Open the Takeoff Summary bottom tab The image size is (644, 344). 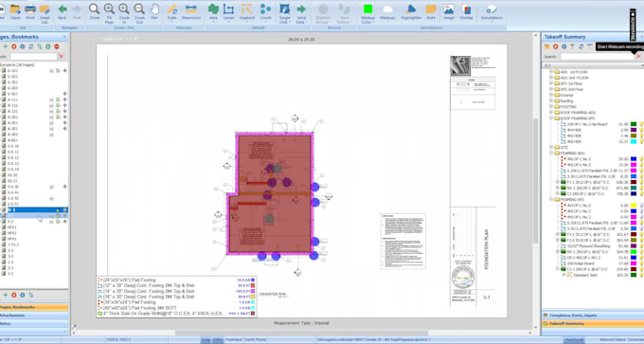pyautogui.click(x=593, y=323)
